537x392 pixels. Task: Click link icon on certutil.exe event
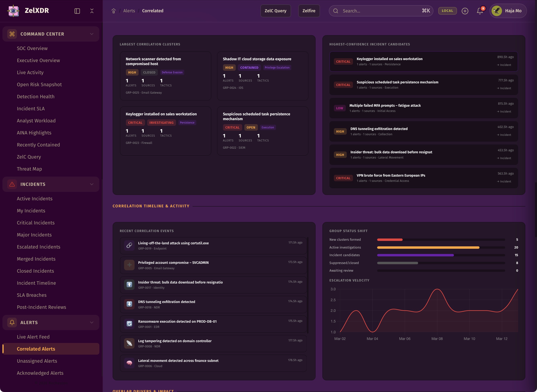129,245
